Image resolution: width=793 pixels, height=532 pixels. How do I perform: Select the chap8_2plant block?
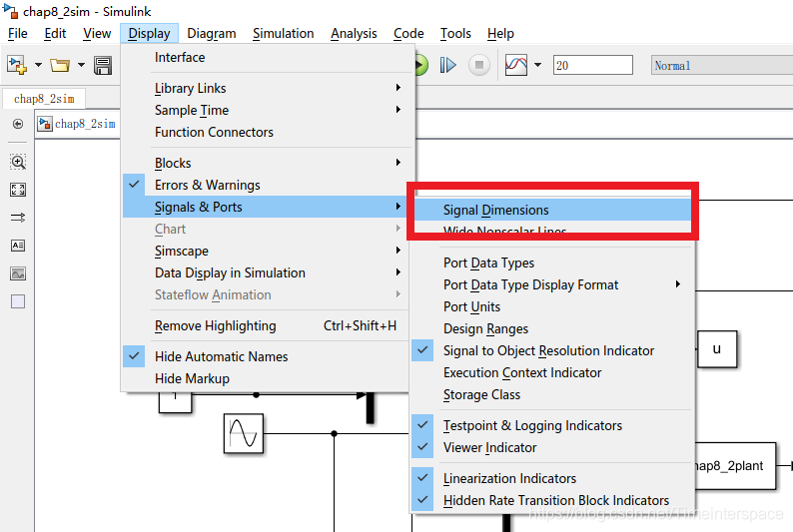[734, 466]
